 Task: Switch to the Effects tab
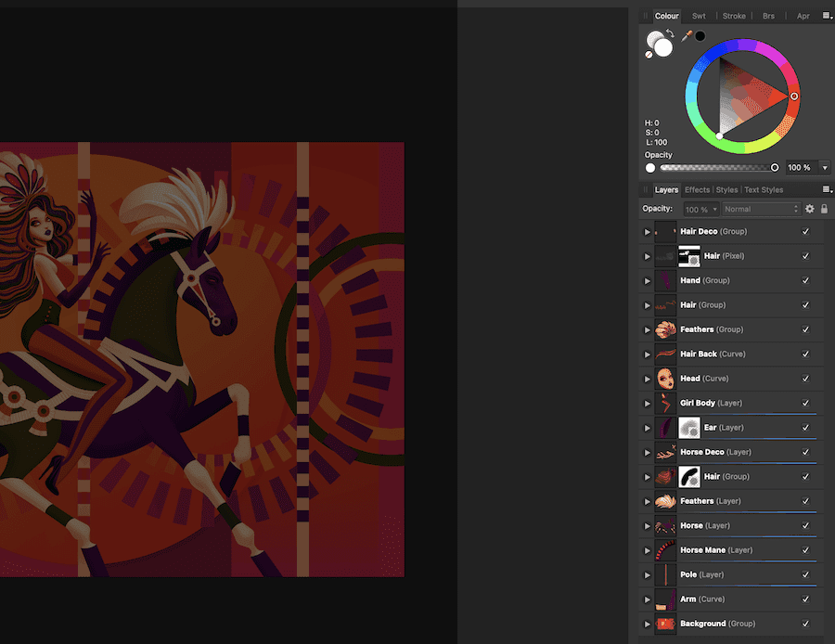tap(697, 189)
